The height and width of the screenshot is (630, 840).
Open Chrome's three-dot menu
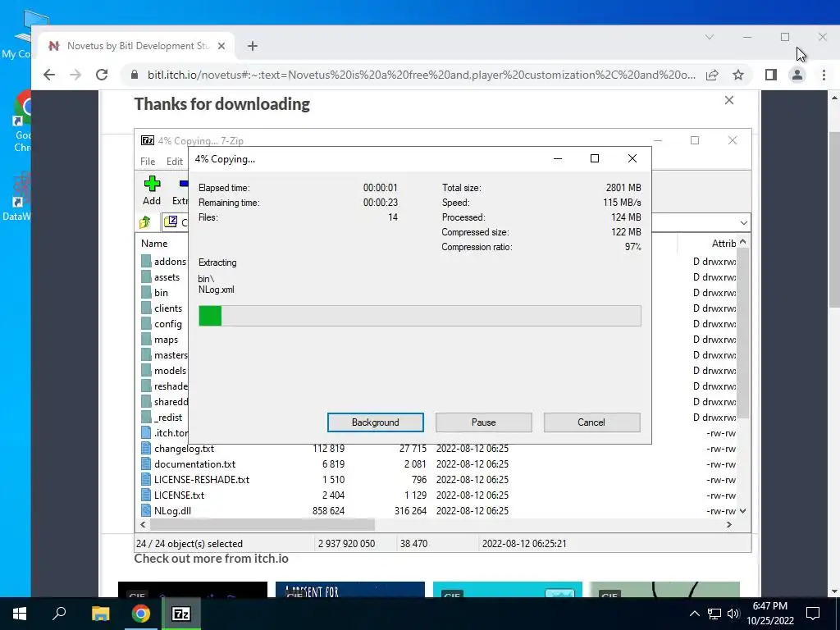click(x=824, y=75)
